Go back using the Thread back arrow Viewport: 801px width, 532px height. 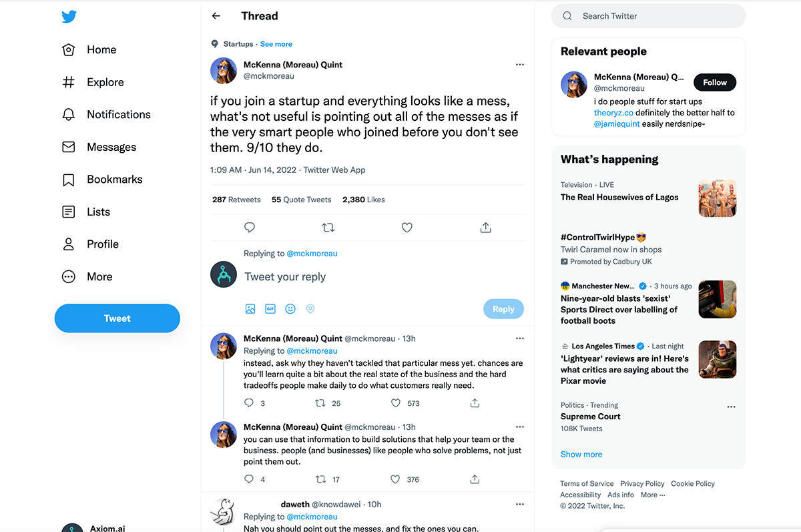click(x=215, y=15)
